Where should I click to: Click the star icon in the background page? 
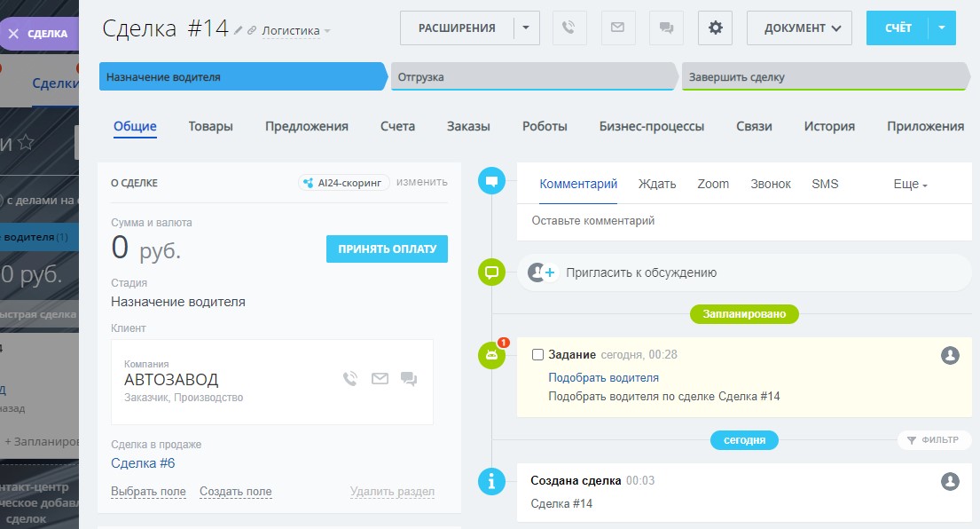(26, 142)
